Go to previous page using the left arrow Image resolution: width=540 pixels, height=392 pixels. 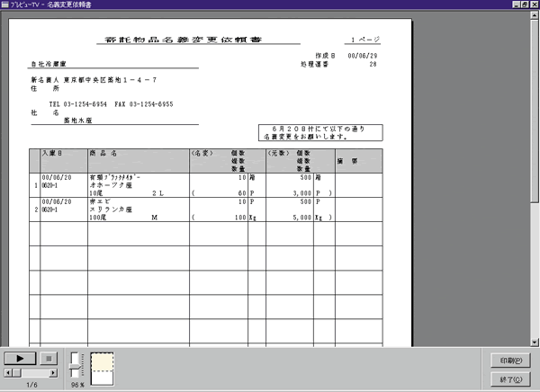tap(8, 373)
